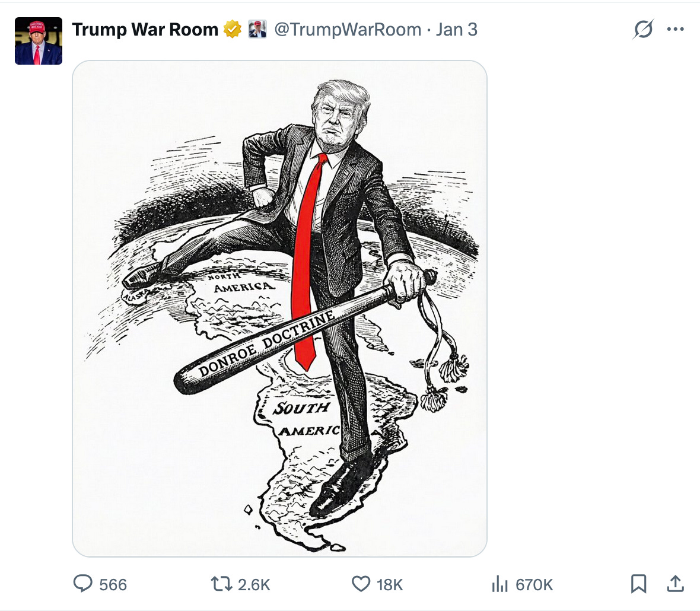Click the Grok explain-this-post icon

(x=643, y=30)
